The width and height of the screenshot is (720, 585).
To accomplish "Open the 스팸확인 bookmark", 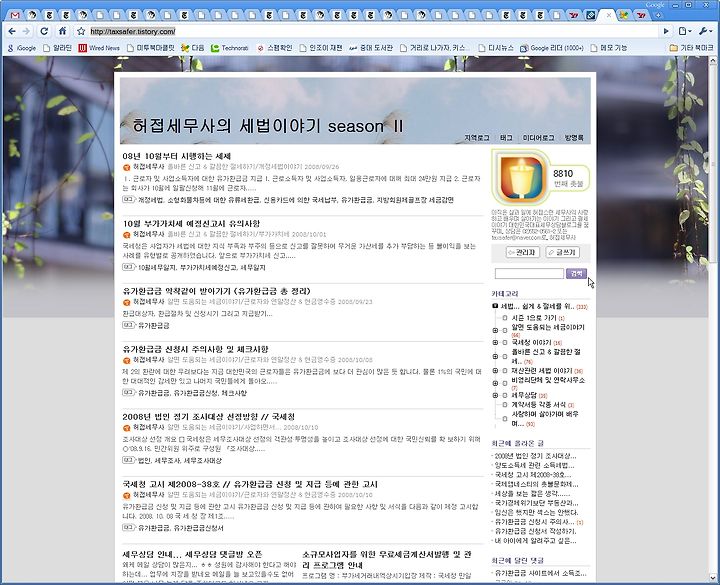I will pos(275,48).
